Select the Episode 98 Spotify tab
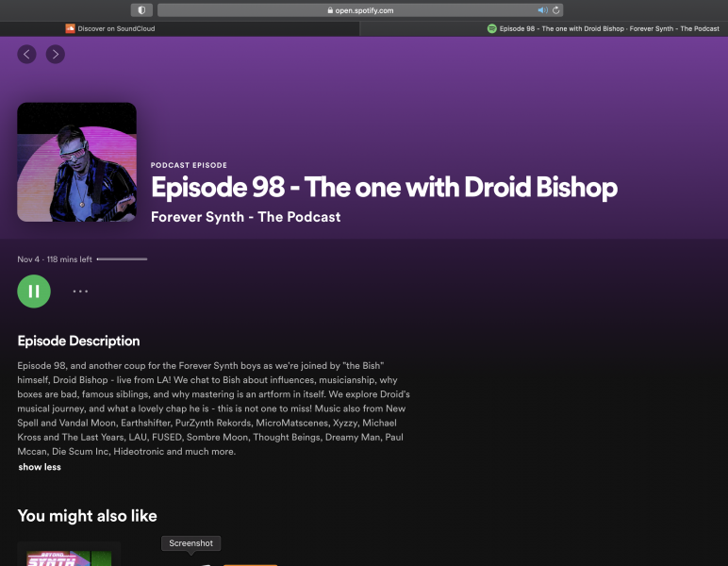Screen dimensions: 728x566 tap(544, 29)
